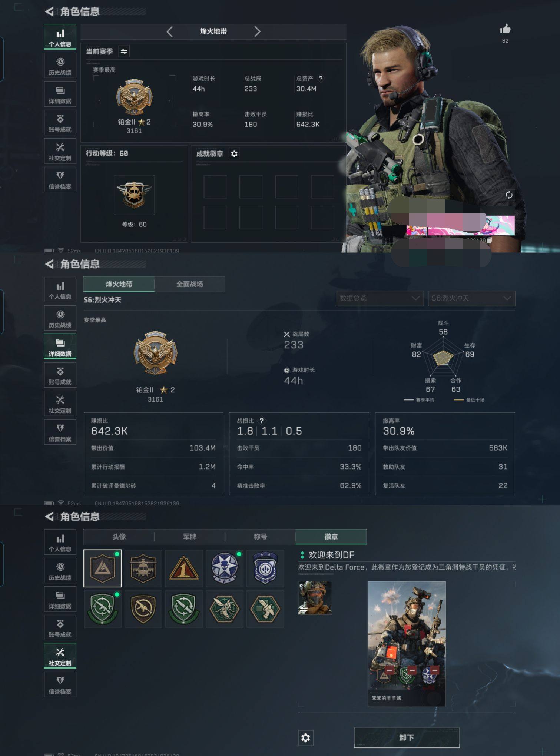Expand the 数据总览 dropdown

[x=380, y=298]
